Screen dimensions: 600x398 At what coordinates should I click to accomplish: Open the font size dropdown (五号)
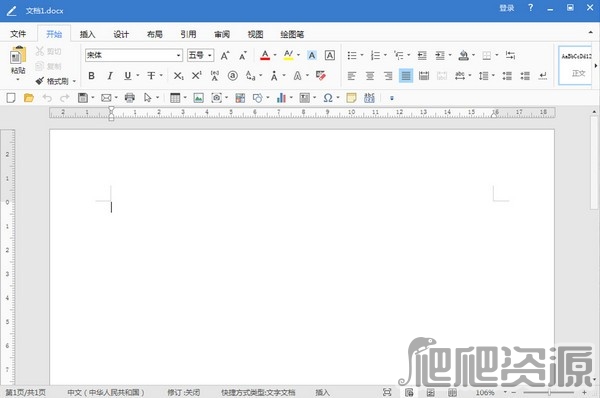coord(210,55)
